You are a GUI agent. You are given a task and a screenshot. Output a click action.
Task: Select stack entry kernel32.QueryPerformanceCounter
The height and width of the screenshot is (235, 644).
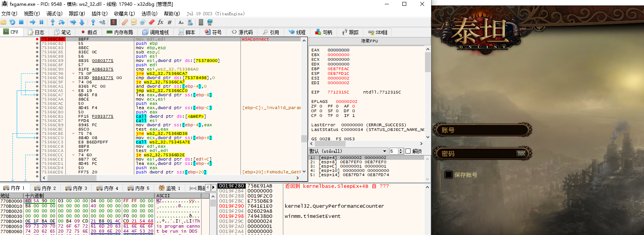(334, 206)
